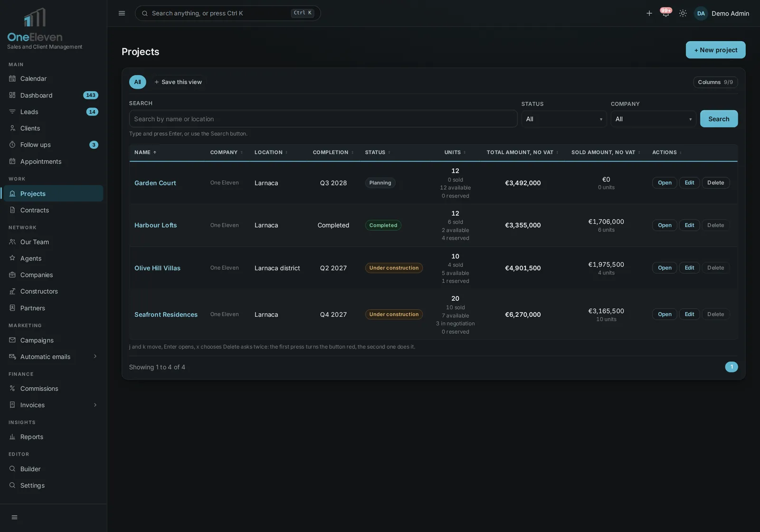The width and height of the screenshot is (760, 532).
Task: Click the Calendar icon in sidebar
Action: coord(12,78)
